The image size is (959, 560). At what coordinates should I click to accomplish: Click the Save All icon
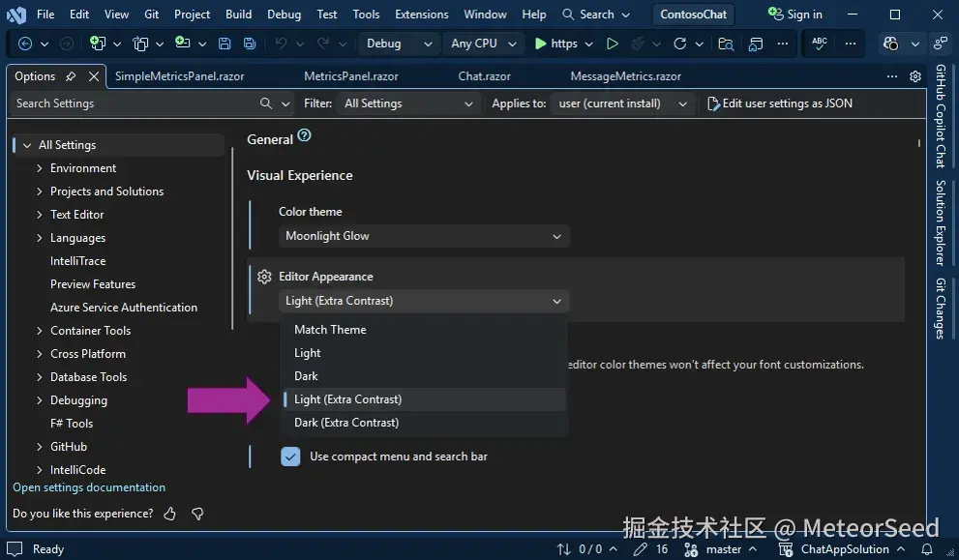point(250,44)
